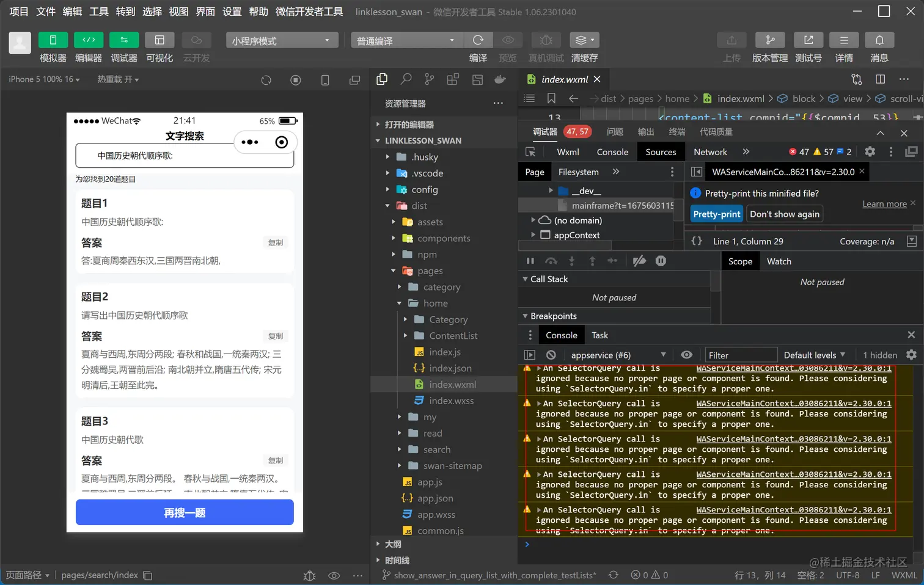The image size is (924, 585).
Task: Open the messages bell icon
Action: point(879,40)
